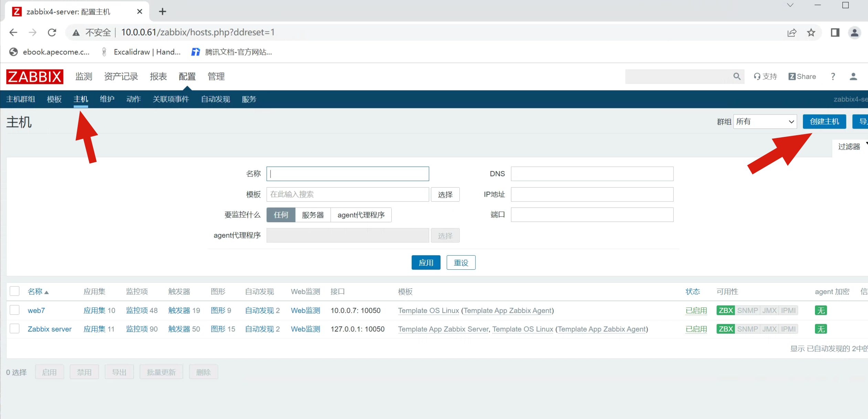
Task: Click ZBX availability badge for web7
Action: pyautogui.click(x=726, y=310)
